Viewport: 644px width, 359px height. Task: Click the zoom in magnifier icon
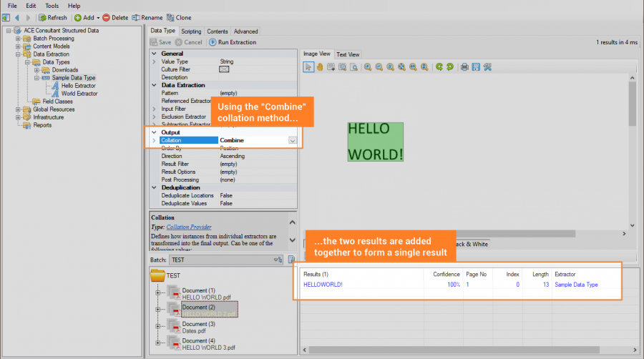click(x=367, y=67)
